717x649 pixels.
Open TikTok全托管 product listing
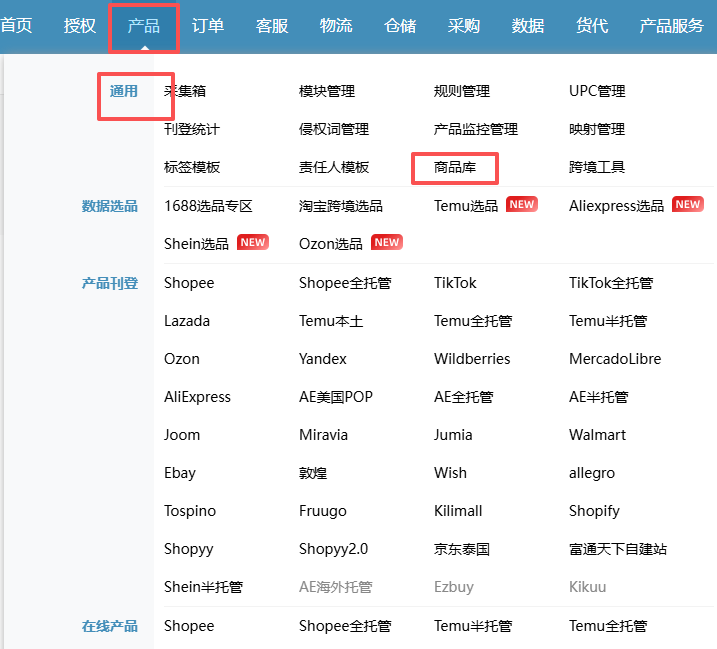pos(611,283)
